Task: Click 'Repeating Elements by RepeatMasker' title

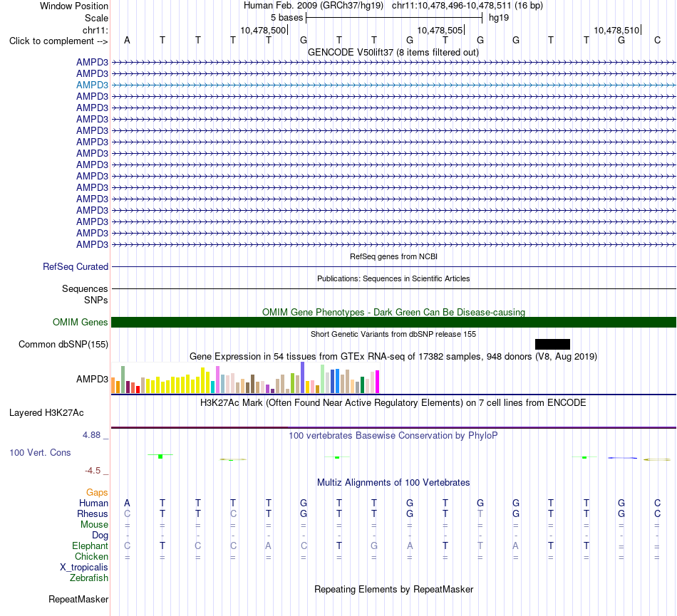Action: click(393, 589)
